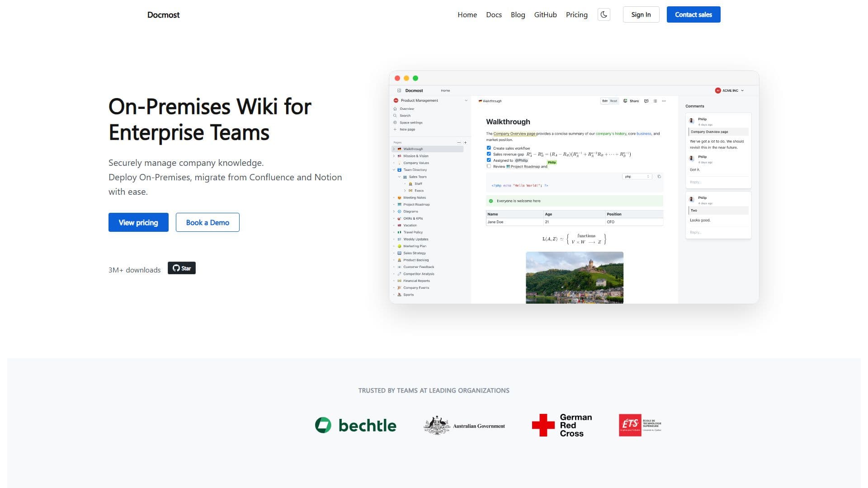
Task: Open the Product Management space dropdown
Action: [x=466, y=100]
